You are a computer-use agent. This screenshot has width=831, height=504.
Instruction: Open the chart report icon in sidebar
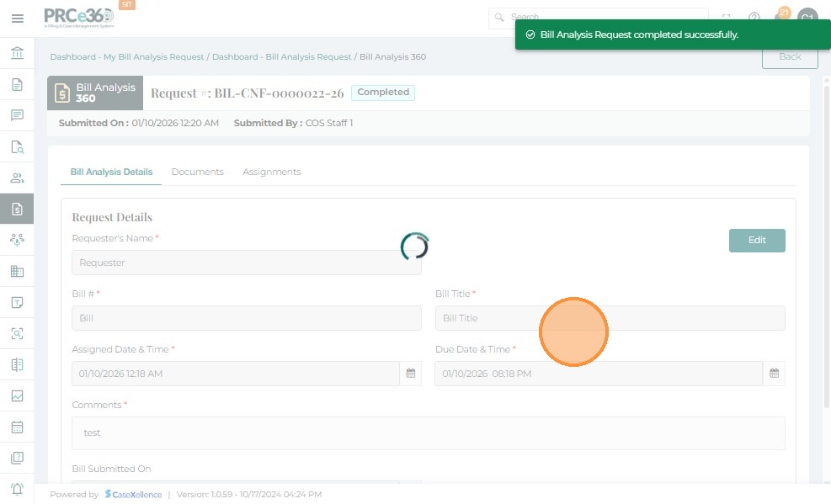17,396
